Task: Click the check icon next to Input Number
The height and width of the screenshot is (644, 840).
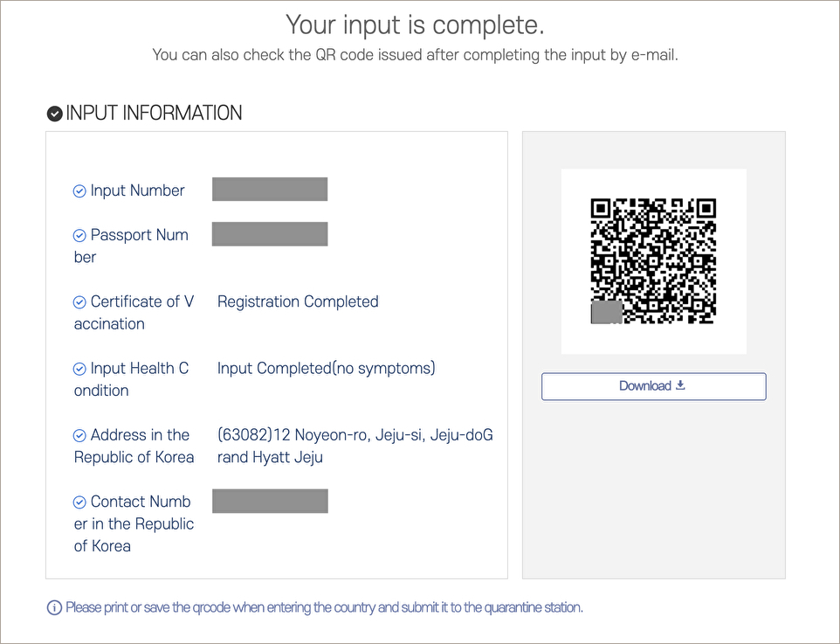Action: [x=79, y=190]
